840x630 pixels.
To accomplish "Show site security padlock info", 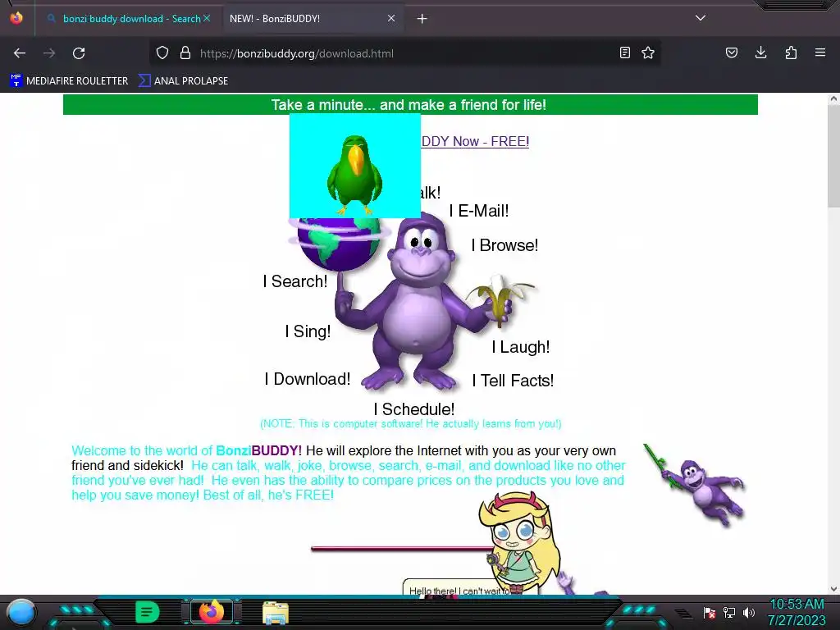I will (185, 53).
